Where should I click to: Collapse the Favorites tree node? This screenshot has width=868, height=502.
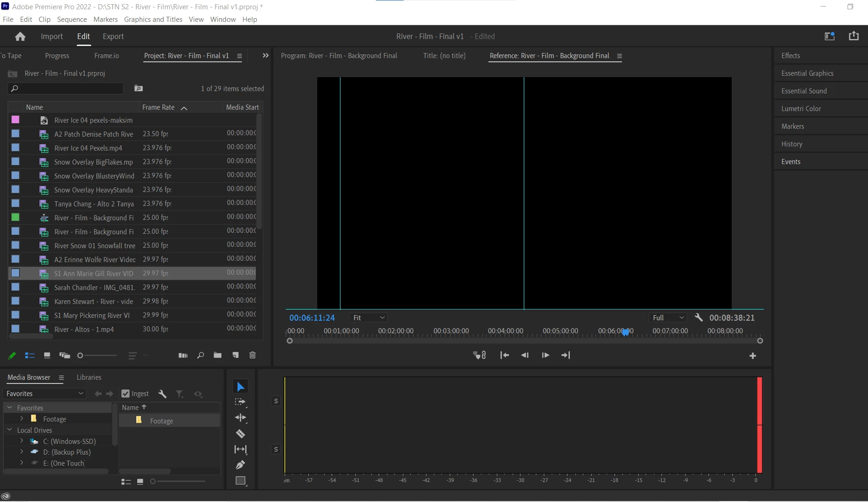(9, 408)
